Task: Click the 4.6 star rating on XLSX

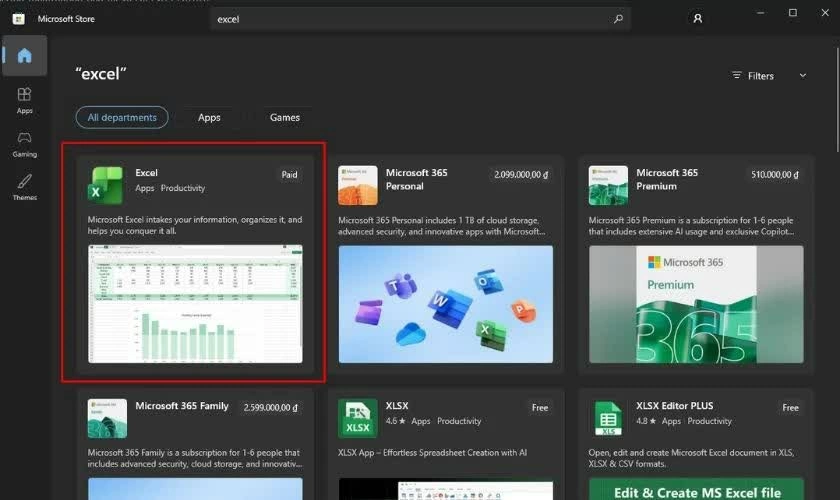Action: 395,421
